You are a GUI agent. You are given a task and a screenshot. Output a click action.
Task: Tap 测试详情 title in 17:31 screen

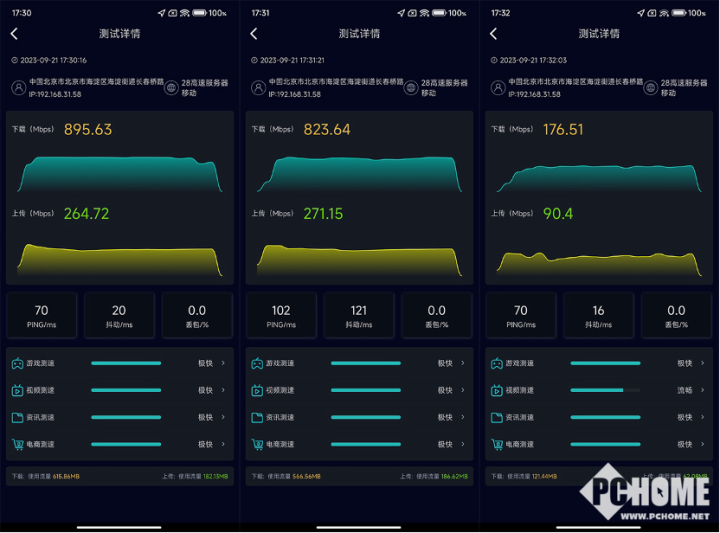tap(360, 34)
